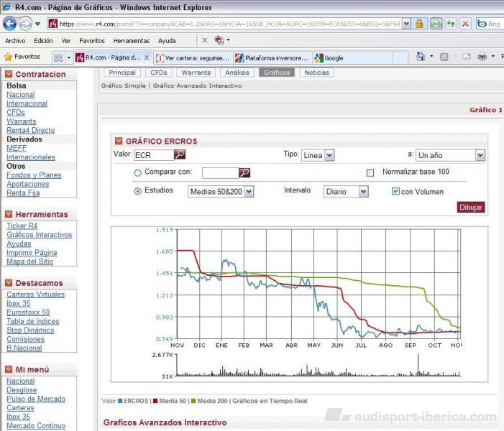Collapse the Destacamos section icon
This screenshot has height=431, width=504.
click(9, 283)
